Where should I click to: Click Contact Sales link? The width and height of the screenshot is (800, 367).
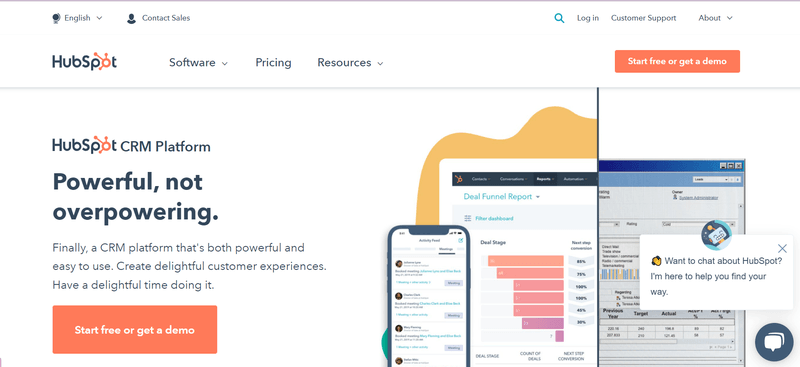click(x=166, y=18)
